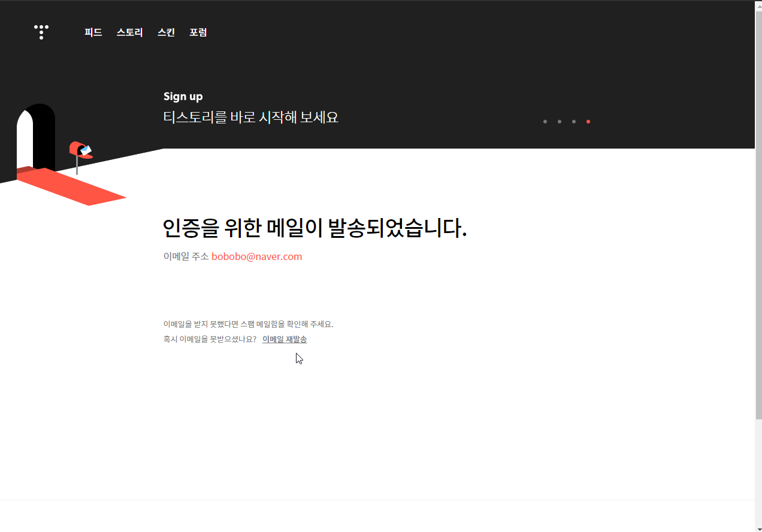The height and width of the screenshot is (532, 762).
Task: Click the email address bobobo@naver.com
Action: (257, 256)
